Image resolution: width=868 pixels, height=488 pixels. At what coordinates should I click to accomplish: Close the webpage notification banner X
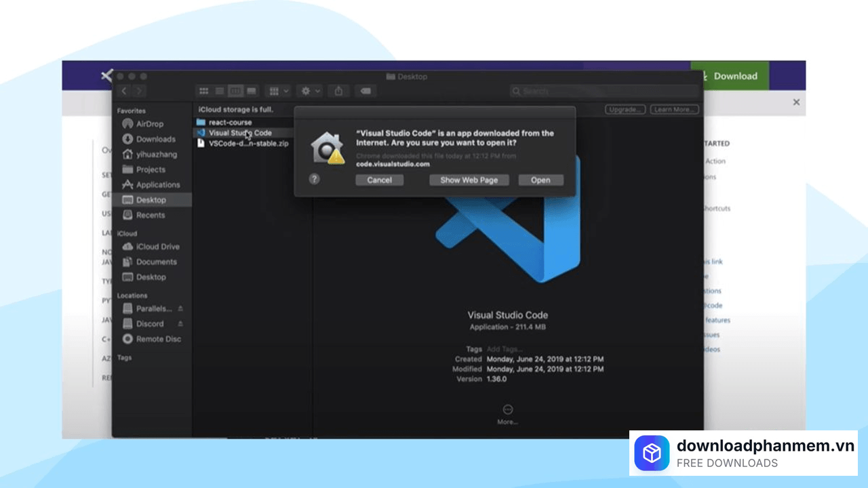pyautogui.click(x=796, y=102)
